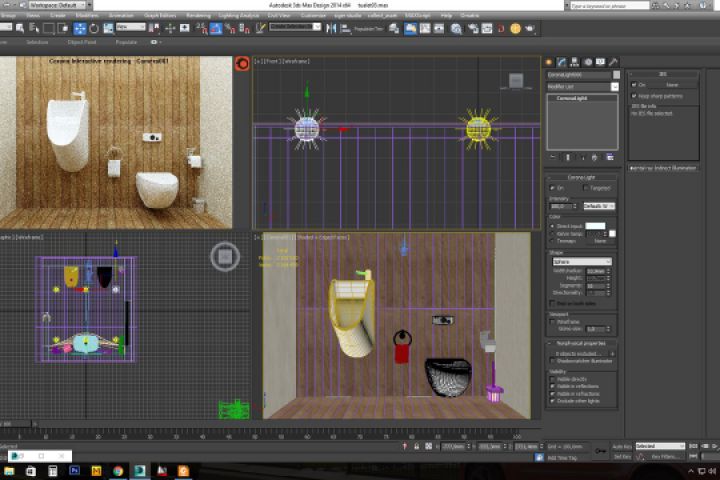Switch to the Modify panel tab

coord(562,62)
